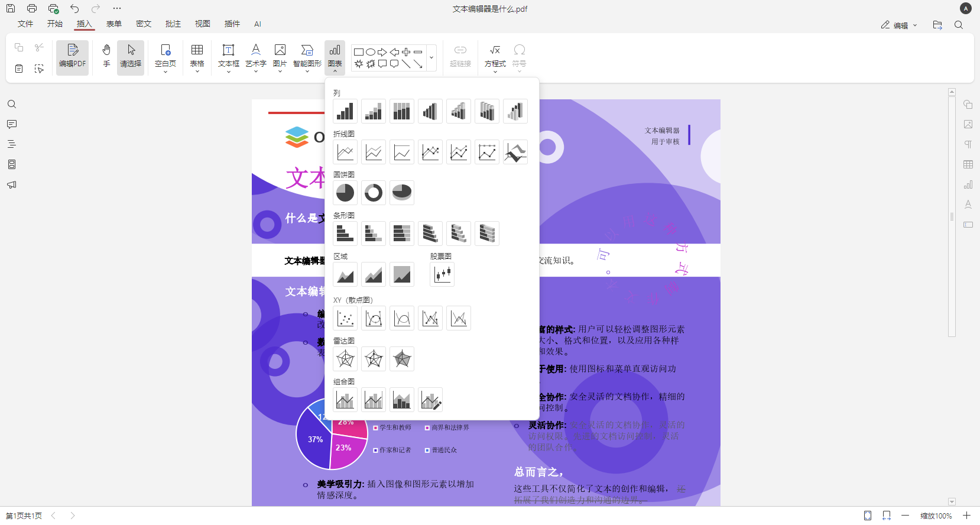Select the doughnut chart type in the pie chart section
The height and width of the screenshot is (525, 980).
[374, 193]
